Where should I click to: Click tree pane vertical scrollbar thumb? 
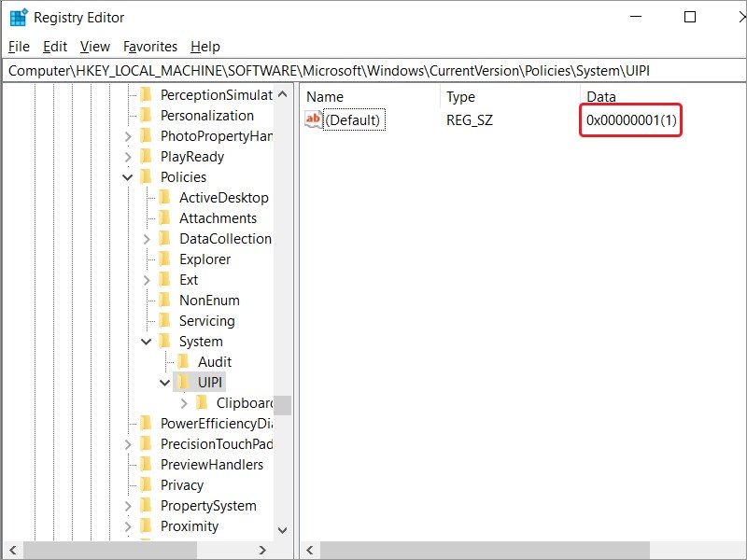283,405
